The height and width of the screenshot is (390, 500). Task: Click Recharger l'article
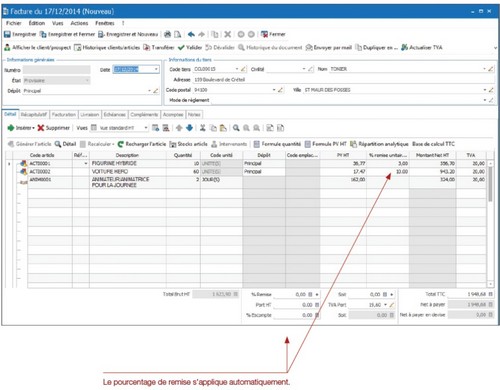tap(142, 144)
